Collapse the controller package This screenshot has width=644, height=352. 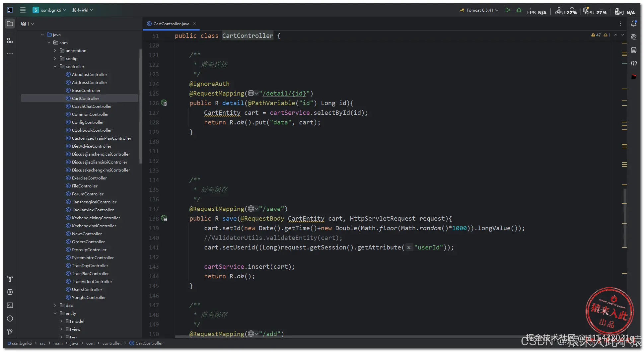tap(55, 66)
